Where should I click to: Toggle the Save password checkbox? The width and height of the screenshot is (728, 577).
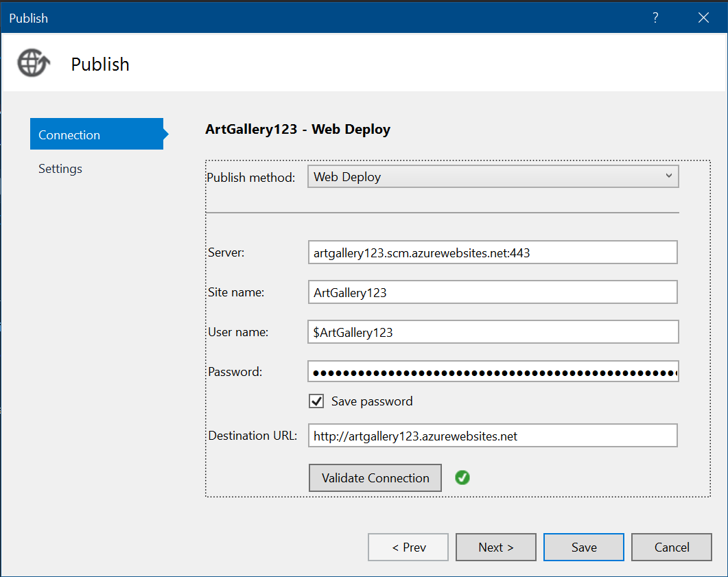[x=316, y=401]
